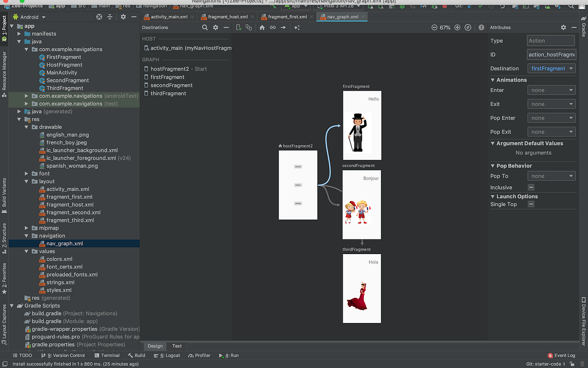Switch to the Text tab
Image resolution: width=588 pixels, height=368 pixels.
(x=177, y=346)
